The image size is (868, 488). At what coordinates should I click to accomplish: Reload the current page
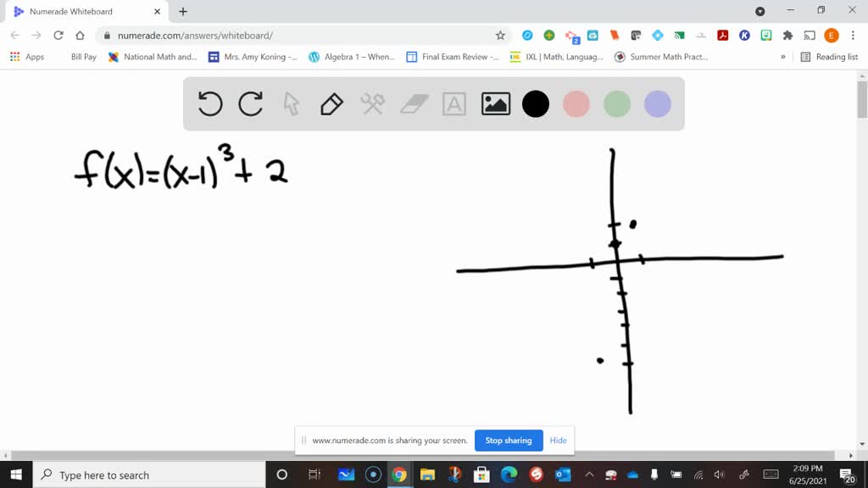click(x=58, y=36)
